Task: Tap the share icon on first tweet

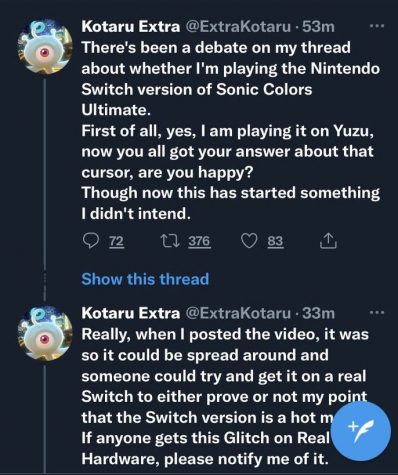Action: (328, 241)
